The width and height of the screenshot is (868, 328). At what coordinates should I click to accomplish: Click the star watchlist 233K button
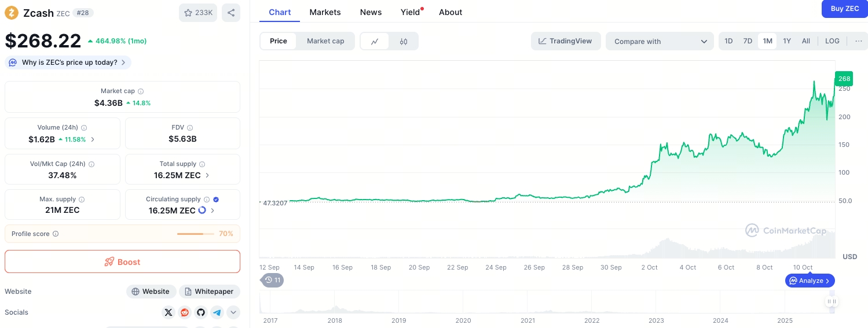[x=198, y=13]
